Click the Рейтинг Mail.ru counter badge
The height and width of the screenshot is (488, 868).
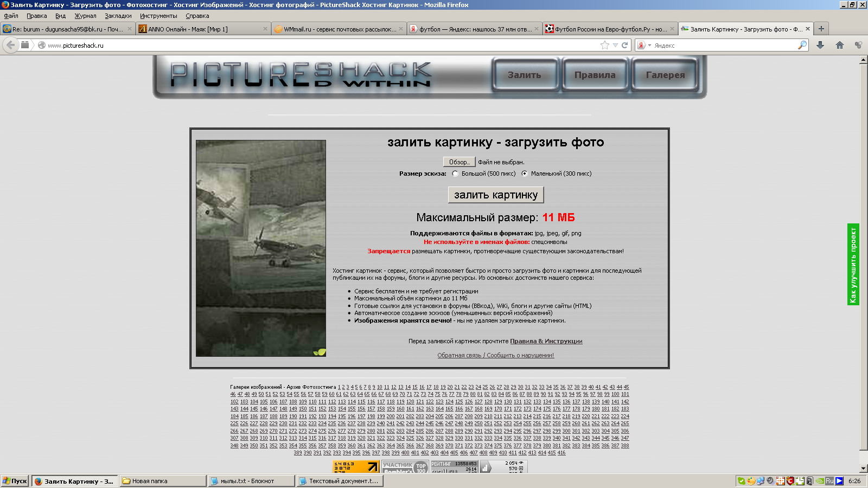454,467
